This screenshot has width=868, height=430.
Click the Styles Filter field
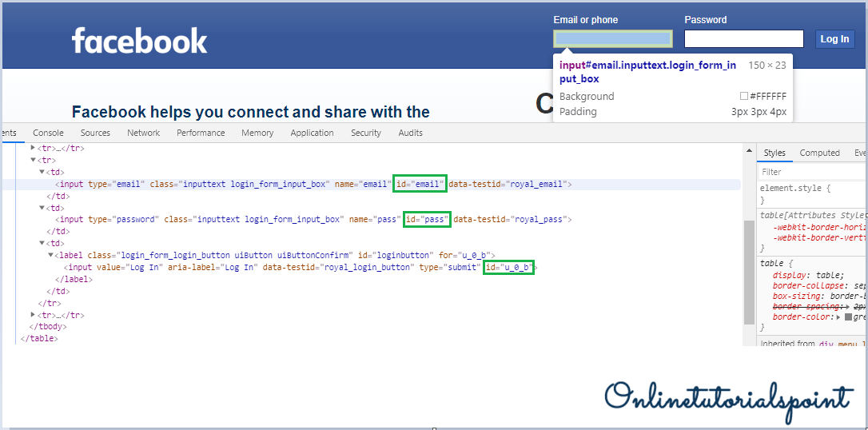(x=811, y=172)
